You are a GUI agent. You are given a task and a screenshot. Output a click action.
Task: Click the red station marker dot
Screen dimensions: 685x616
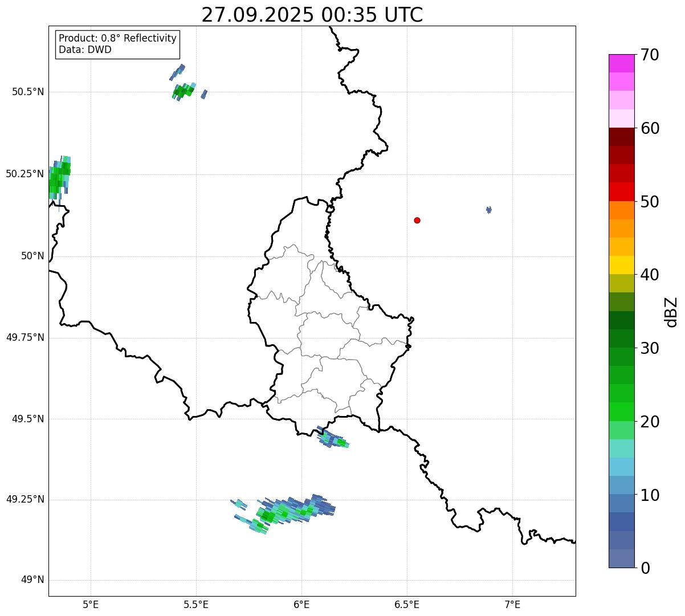coord(417,220)
